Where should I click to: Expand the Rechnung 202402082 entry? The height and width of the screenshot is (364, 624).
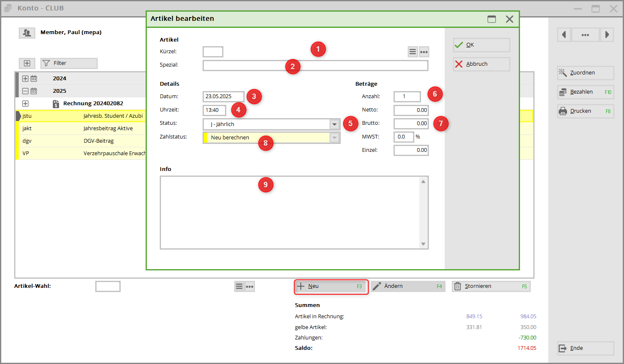pos(25,104)
